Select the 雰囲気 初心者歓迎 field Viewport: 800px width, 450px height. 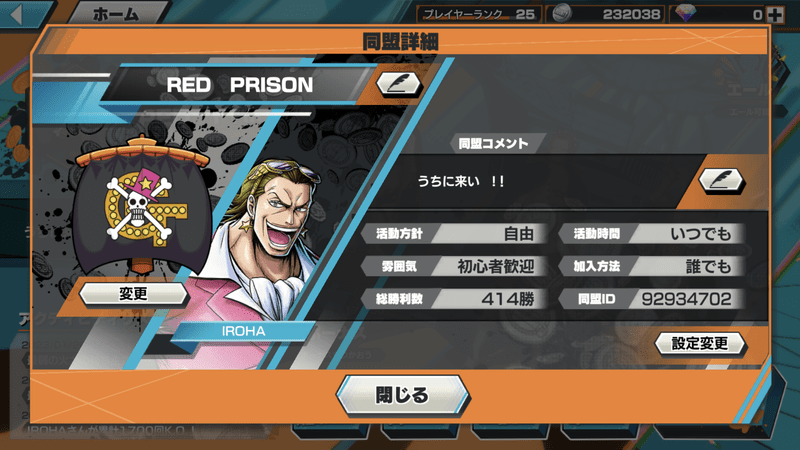(454, 266)
